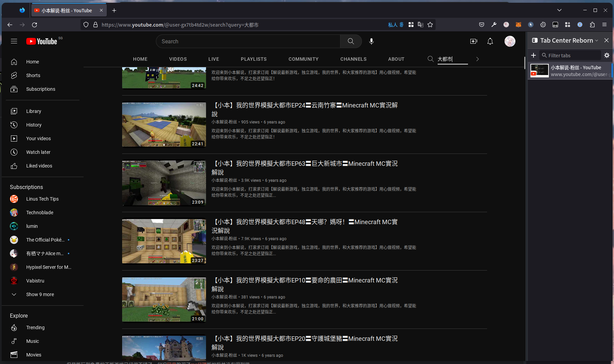The height and width of the screenshot is (364, 614).
Task: Open the EP63 video thumbnail
Action: (x=164, y=183)
